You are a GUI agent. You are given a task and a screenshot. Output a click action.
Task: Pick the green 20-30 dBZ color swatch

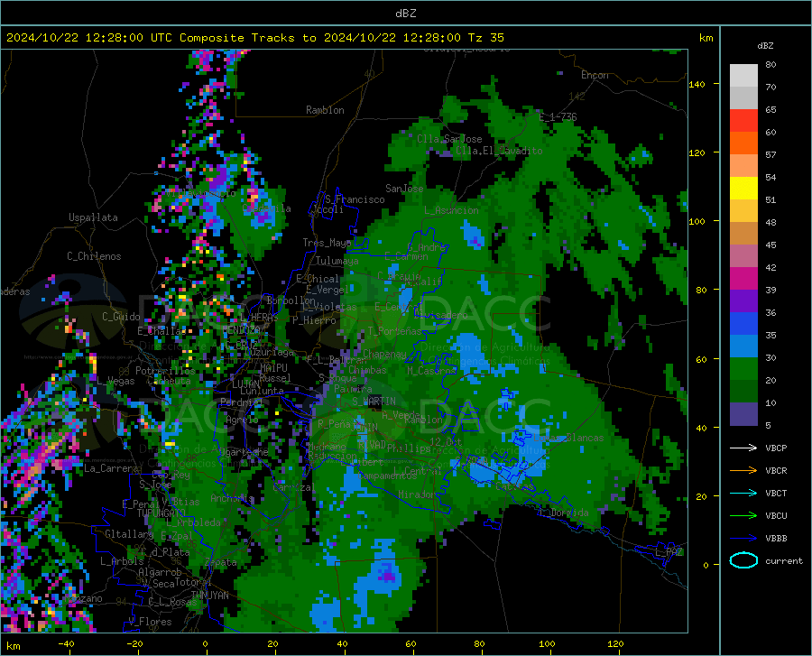click(x=743, y=369)
